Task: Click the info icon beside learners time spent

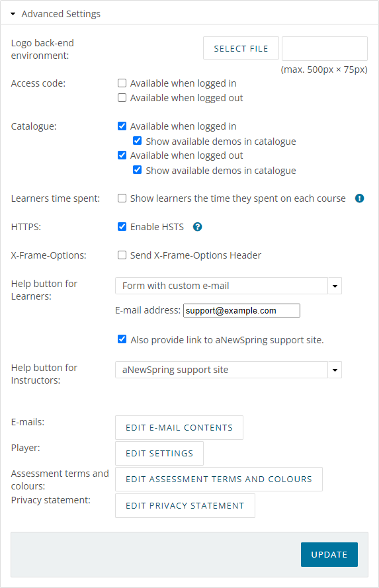Action: click(359, 198)
